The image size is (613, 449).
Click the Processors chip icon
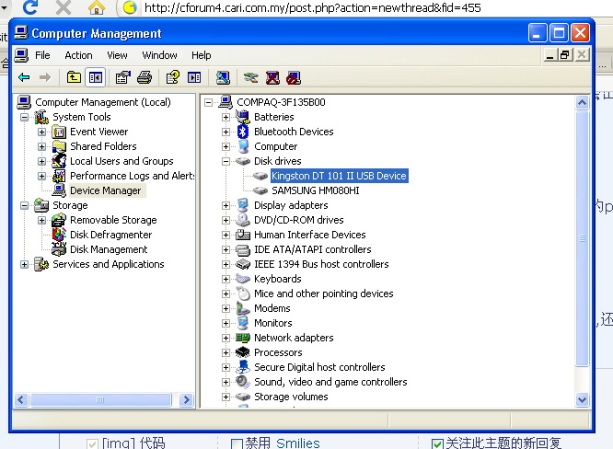point(243,352)
